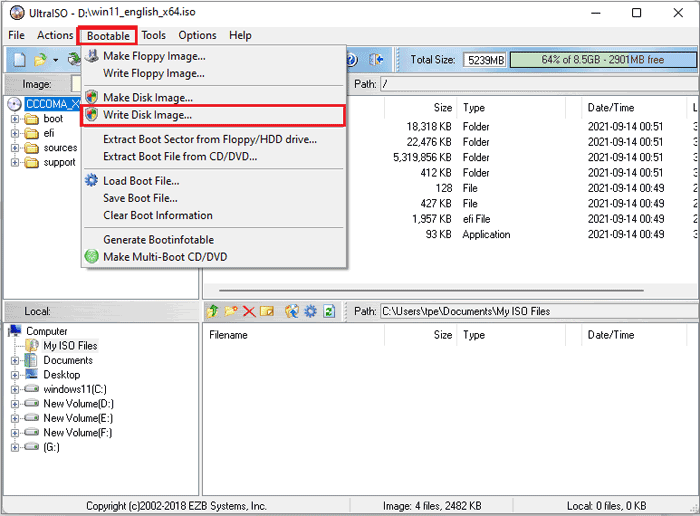Choose Make Floppy Image... from menu
700x516 pixels.
coord(214,56)
